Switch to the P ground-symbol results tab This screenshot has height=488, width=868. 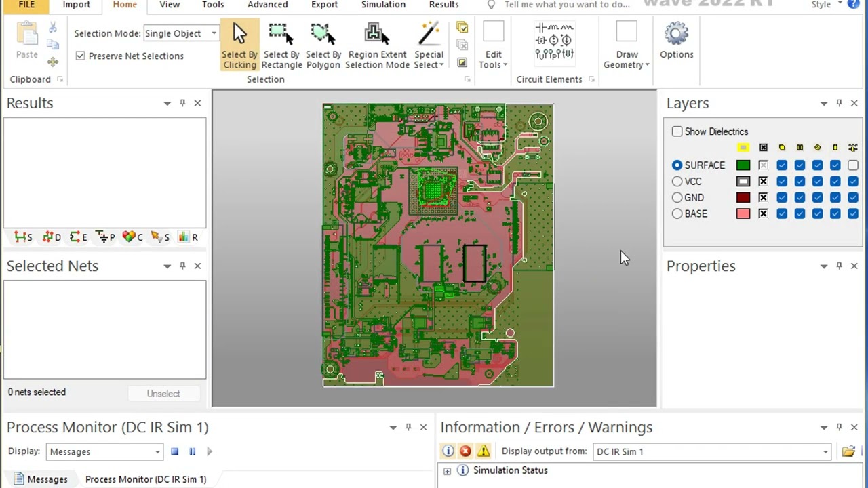tap(105, 237)
